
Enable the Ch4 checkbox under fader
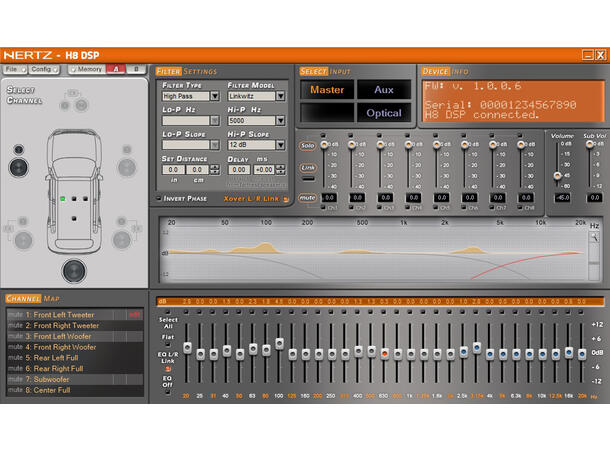[x=407, y=208]
